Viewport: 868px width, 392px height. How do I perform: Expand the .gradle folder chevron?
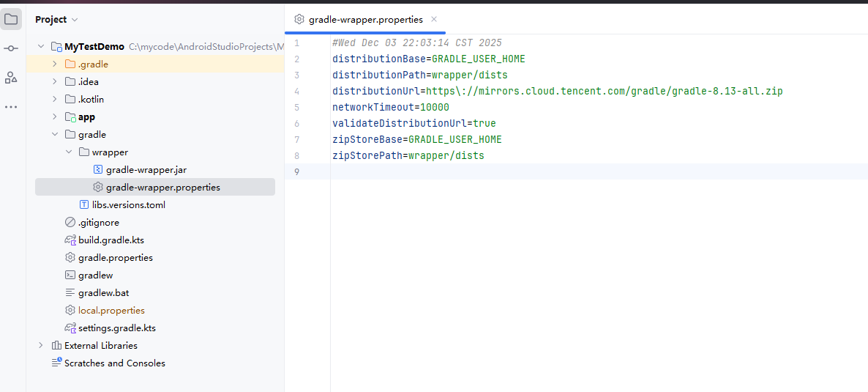pyautogui.click(x=54, y=64)
